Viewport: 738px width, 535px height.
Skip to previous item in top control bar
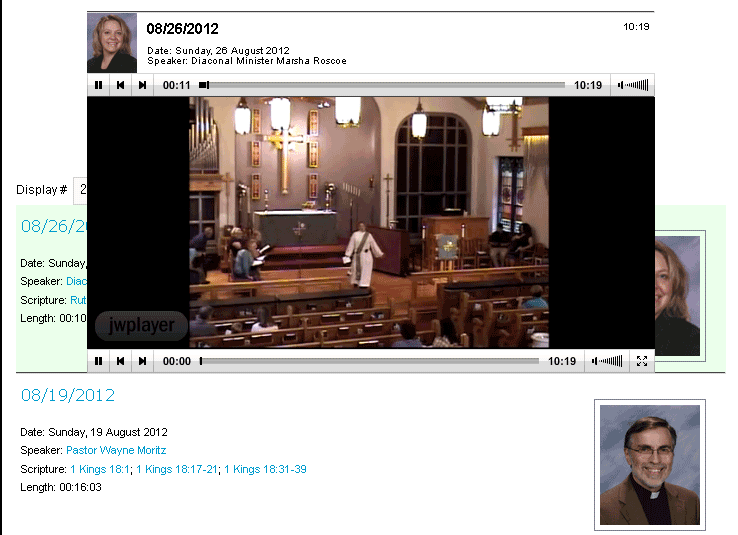pyautogui.click(x=120, y=85)
